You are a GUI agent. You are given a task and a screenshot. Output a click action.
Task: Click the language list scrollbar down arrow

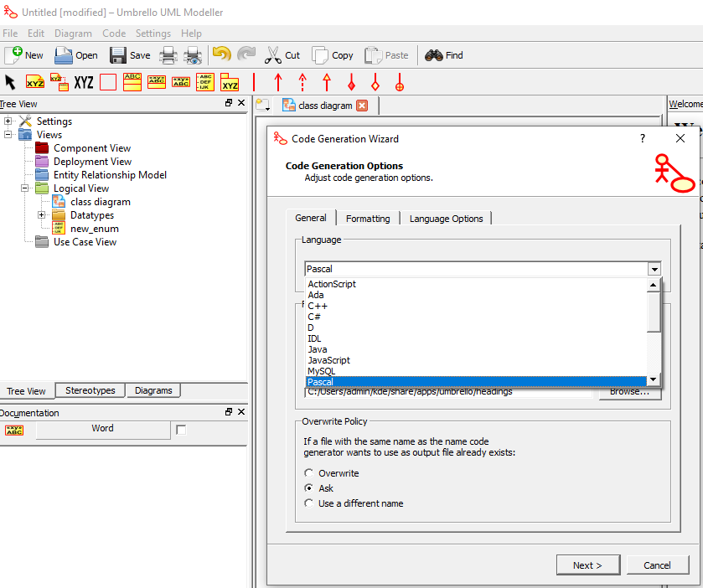point(654,380)
